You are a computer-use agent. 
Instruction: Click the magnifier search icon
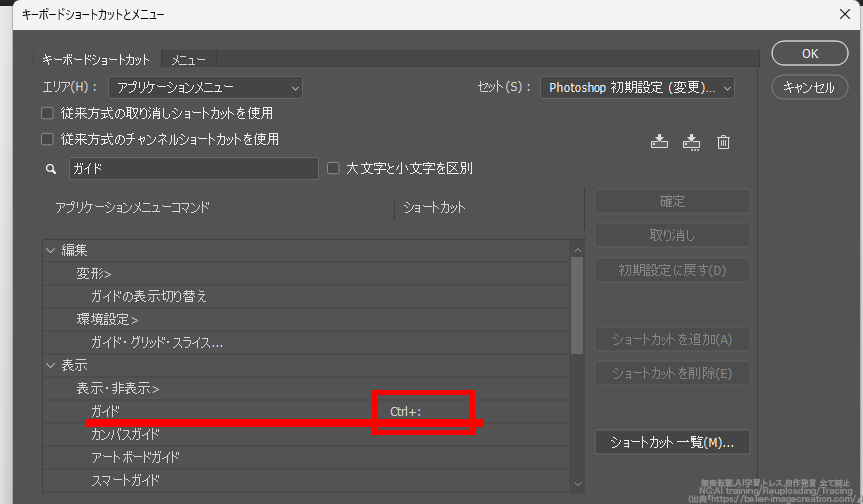click(x=51, y=169)
